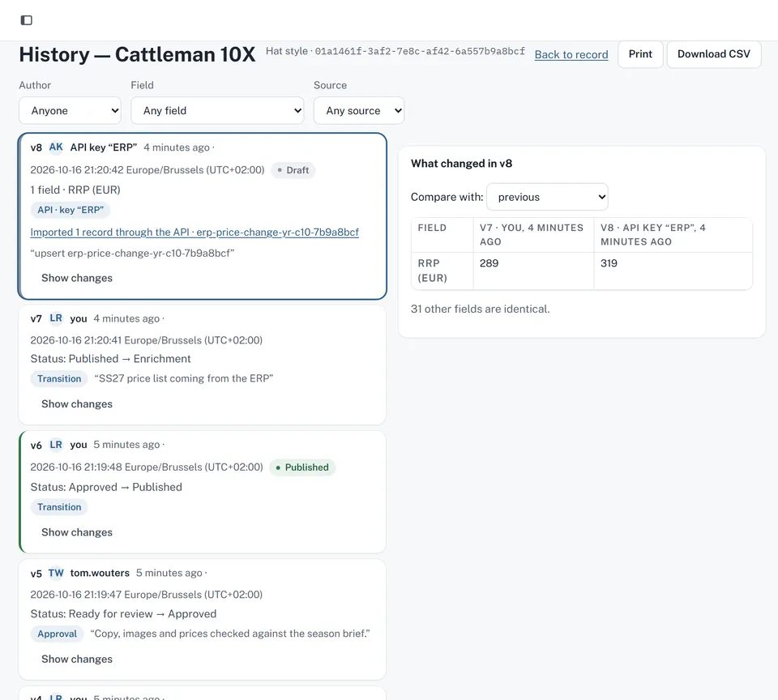Click the v6 timestamp 21:19:48
This screenshot has height=700, width=778.
tap(147, 467)
